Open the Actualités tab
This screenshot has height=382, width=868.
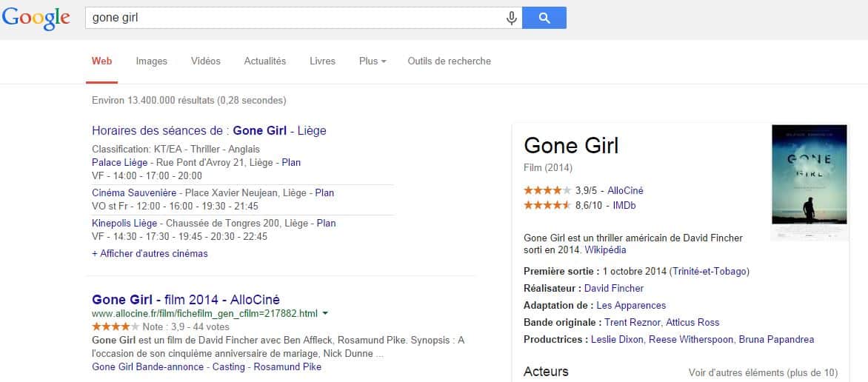pos(265,61)
